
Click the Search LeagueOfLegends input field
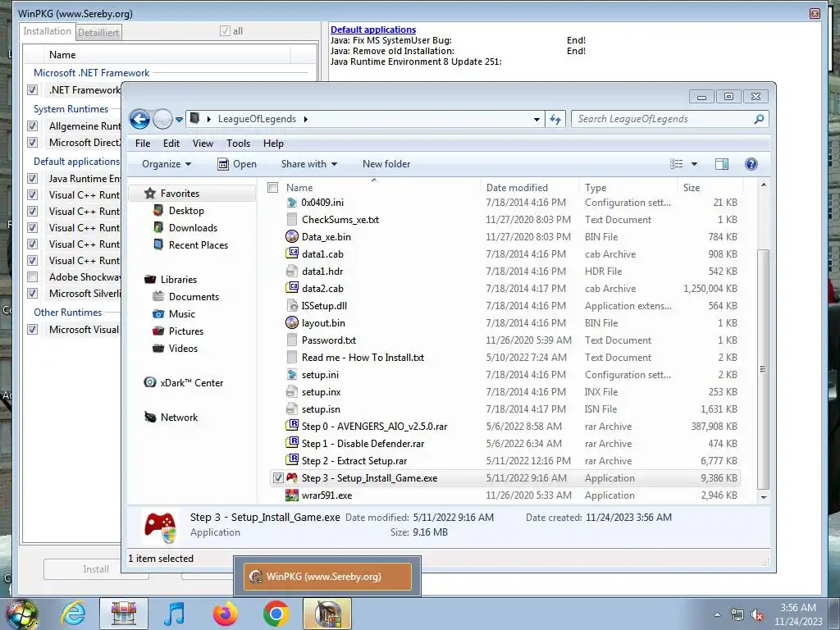663,119
